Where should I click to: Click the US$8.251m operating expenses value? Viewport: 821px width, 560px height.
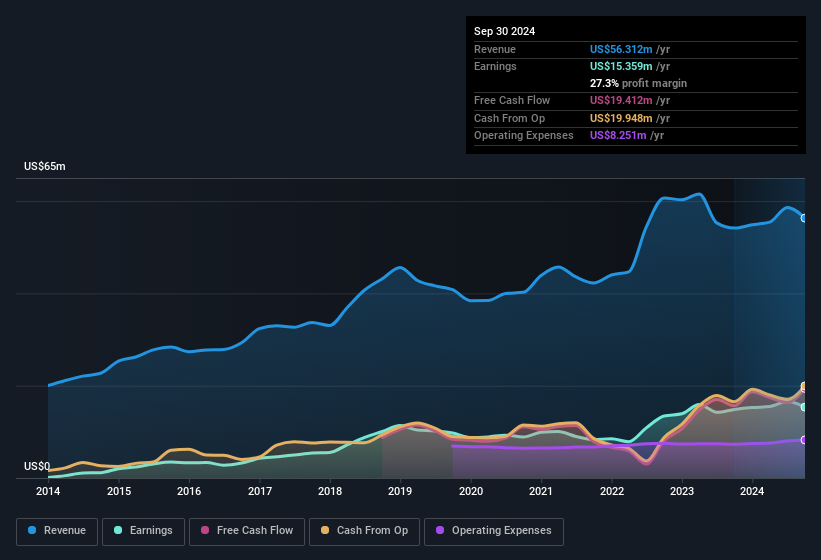tap(618, 136)
